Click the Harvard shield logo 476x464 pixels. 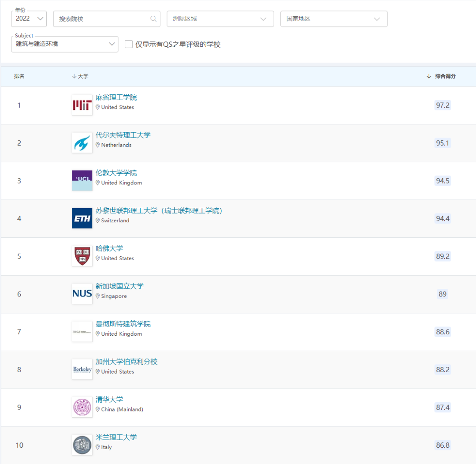pos(82,256)
